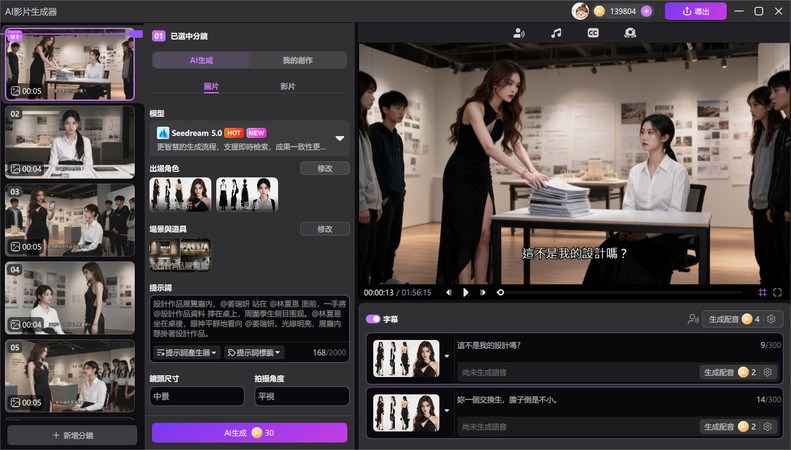Click image icon on scene 05 thumbnail

pyautogui.click(x=16, y=403)
